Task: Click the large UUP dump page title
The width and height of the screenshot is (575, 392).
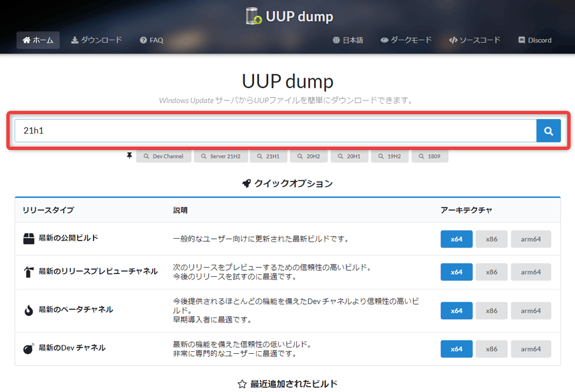Action: [x=288, y=81]
